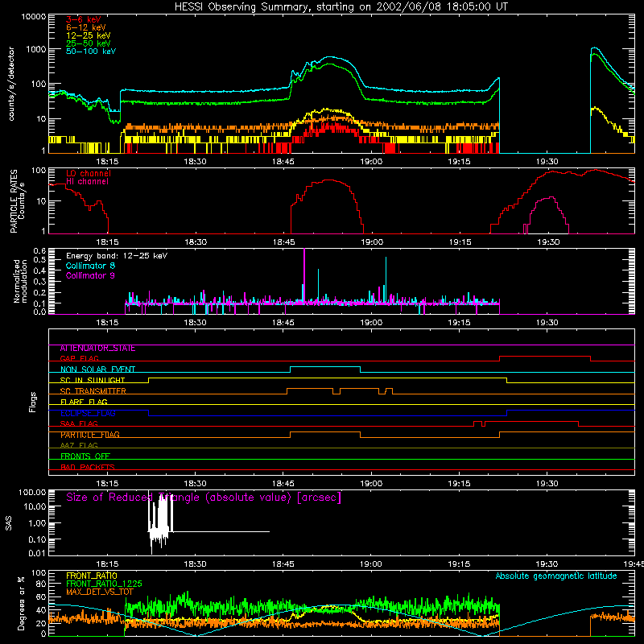This screenshot has width=644, height=644.
Task: Select the ATTENUATOR_STATE flag label
Action: point(97,349)
